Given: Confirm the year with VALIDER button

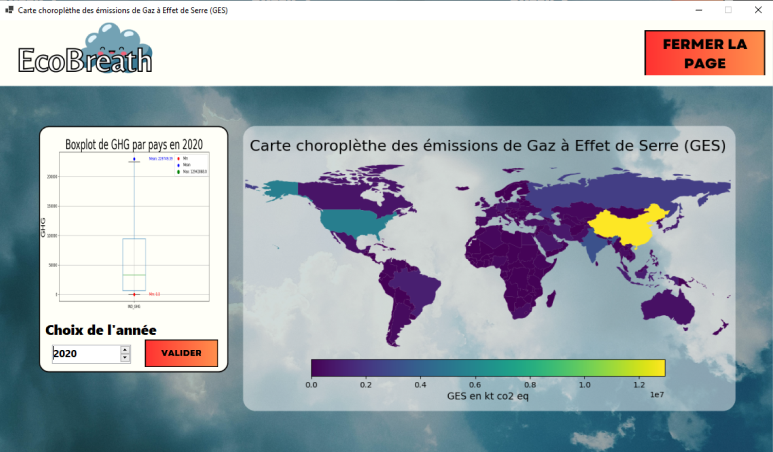Looking at the screenshot, I should pos(181,353).
